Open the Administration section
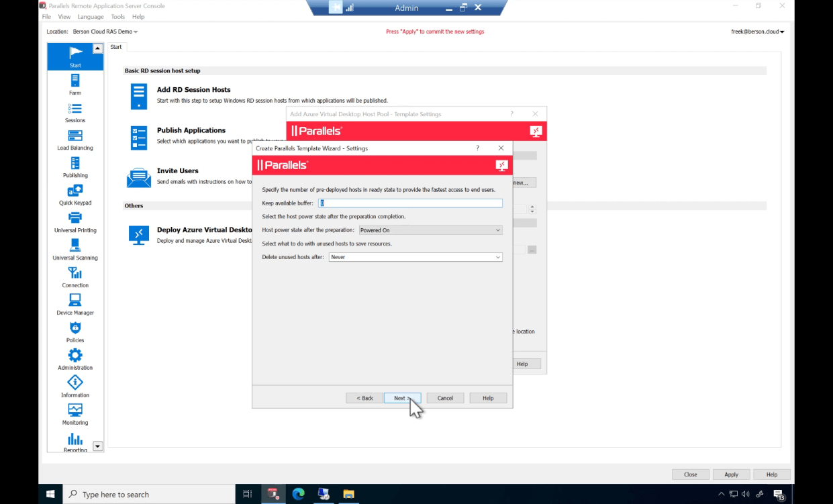Viewport: 833px width, 504px height. [x=75, y=359]
